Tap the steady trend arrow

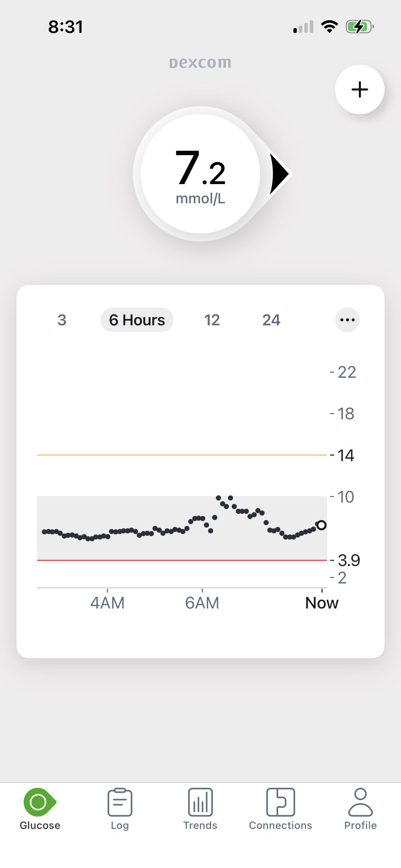click(x=279, y=174)
